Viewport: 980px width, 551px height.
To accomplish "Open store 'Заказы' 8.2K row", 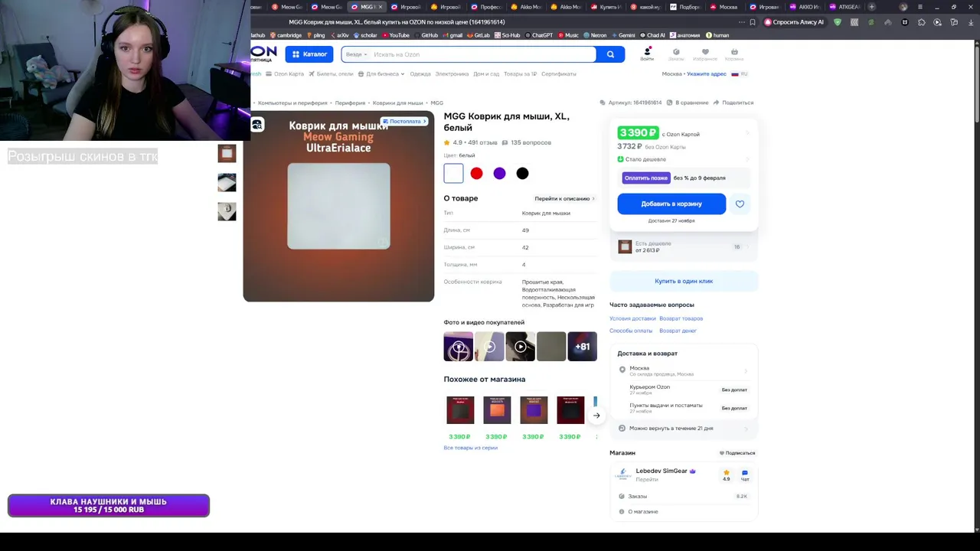I will click(x=684, y=496).
